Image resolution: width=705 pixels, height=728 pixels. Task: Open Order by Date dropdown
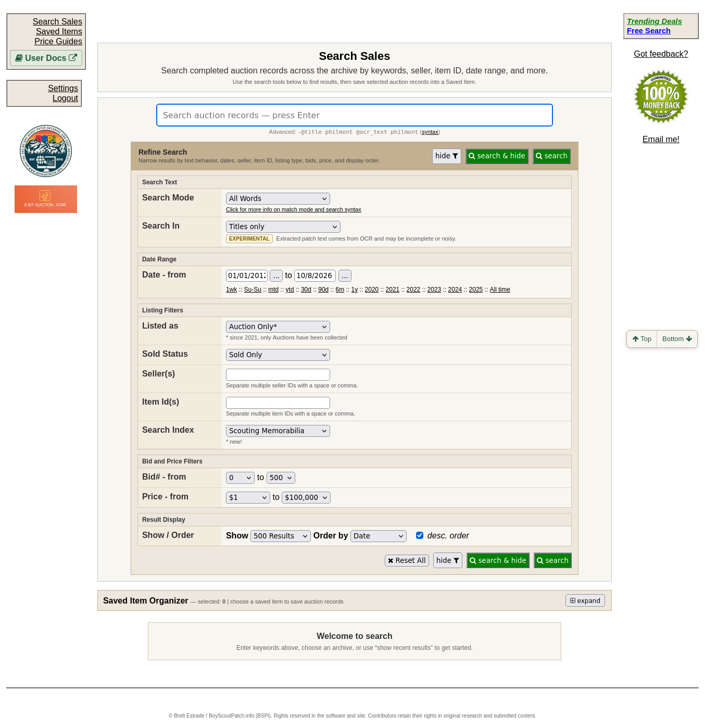coord(379,536)
